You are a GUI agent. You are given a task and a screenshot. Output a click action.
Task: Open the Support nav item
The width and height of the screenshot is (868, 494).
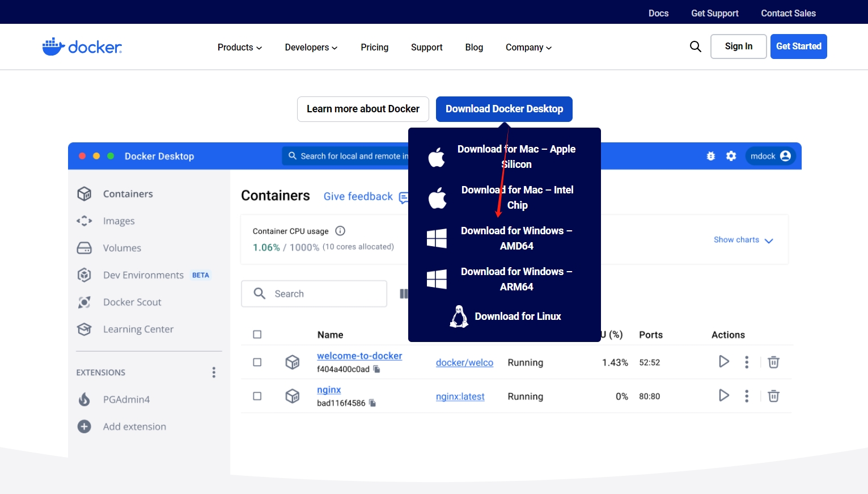tap(427, 47)
